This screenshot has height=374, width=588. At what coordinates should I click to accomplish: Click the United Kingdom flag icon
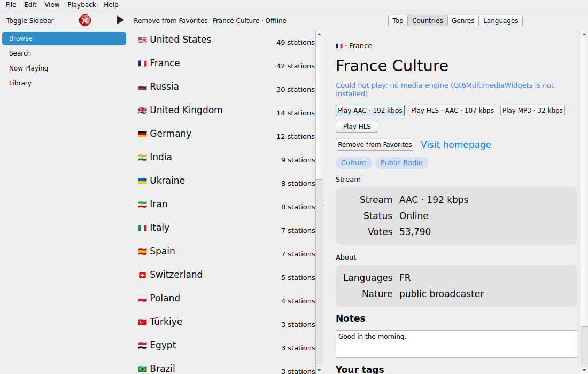142,111
